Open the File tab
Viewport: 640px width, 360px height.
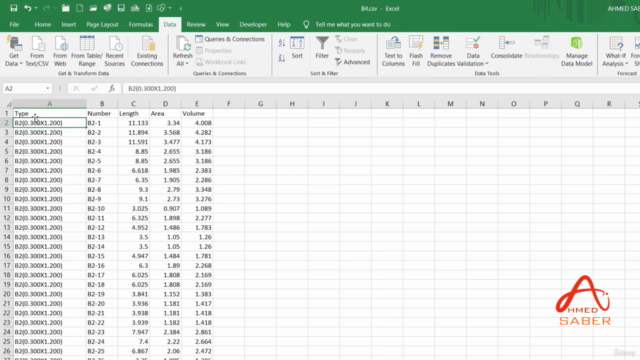14,24
